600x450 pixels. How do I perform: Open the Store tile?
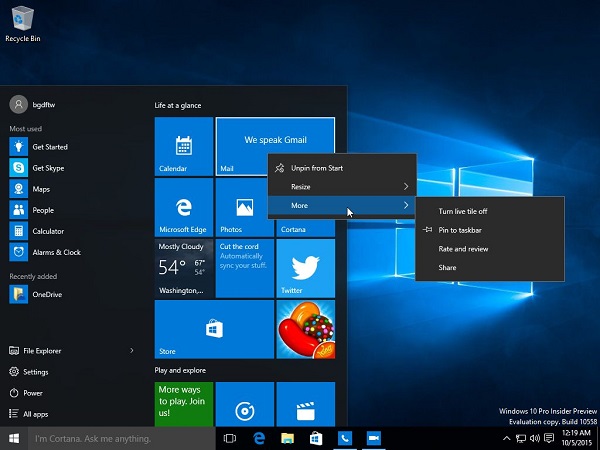(x=214, y=329)
